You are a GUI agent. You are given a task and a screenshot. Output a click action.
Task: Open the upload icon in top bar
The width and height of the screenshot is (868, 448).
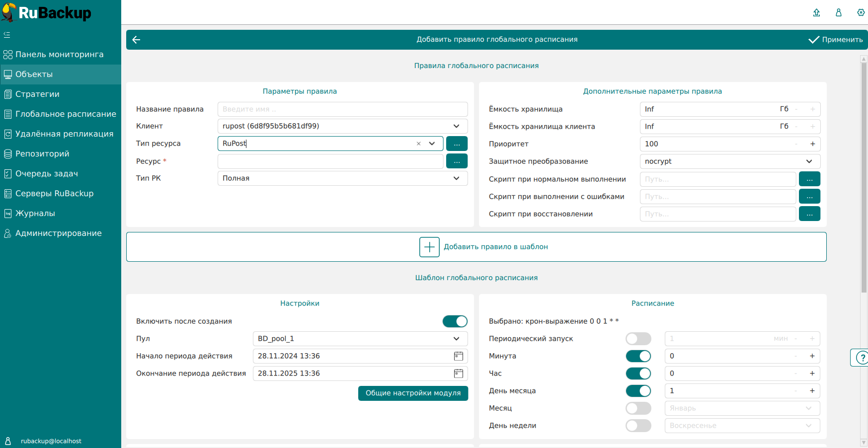(x=816, y=12)
